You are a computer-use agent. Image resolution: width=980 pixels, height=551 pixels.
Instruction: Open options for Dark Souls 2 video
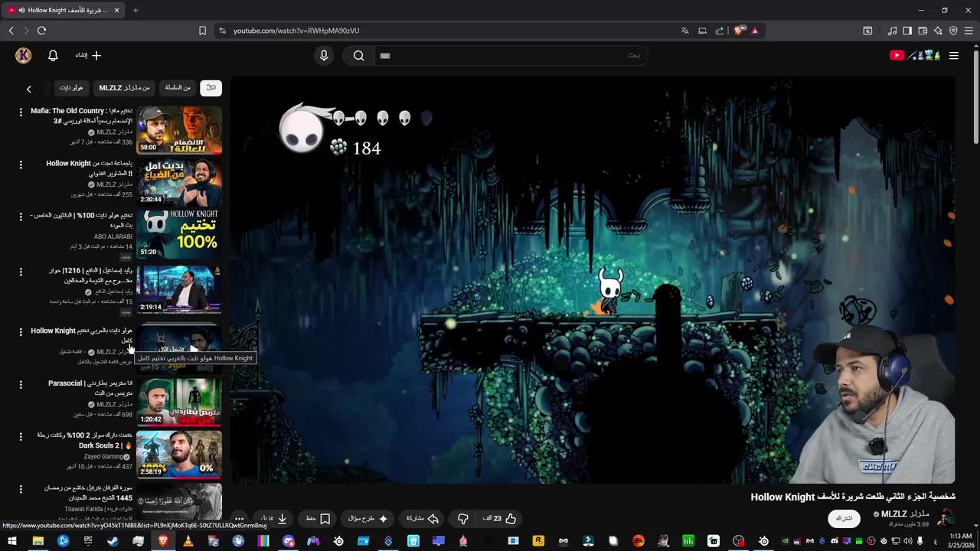[21, 436]
